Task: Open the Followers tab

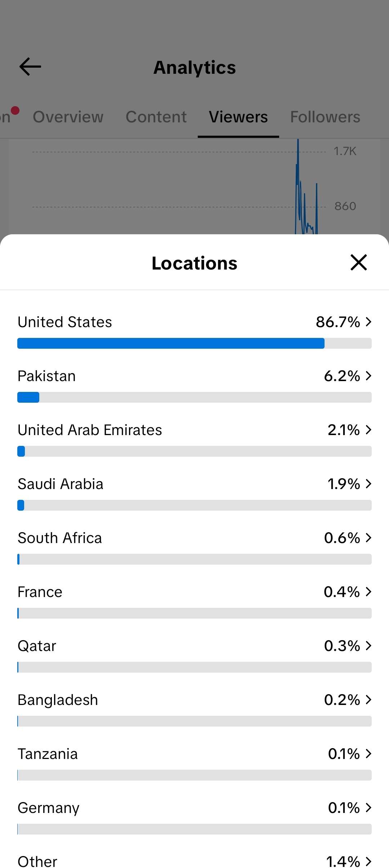Action: (325, 117)
